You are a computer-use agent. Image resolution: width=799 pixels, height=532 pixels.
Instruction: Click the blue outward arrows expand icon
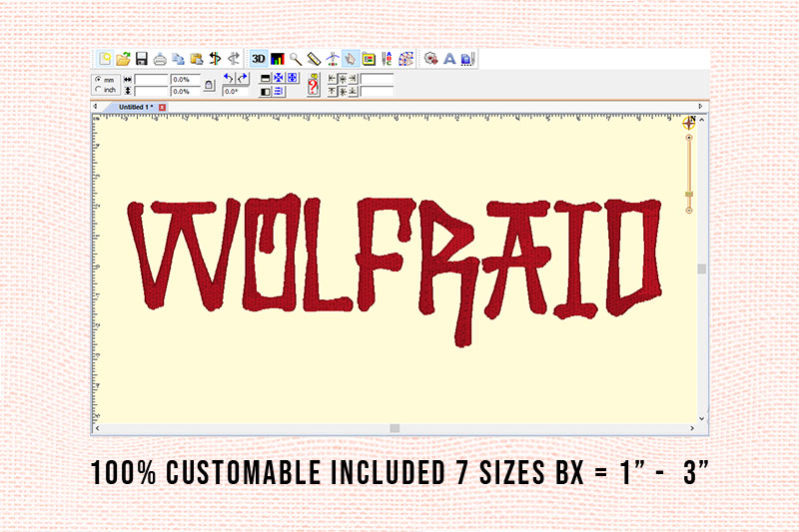293,78
